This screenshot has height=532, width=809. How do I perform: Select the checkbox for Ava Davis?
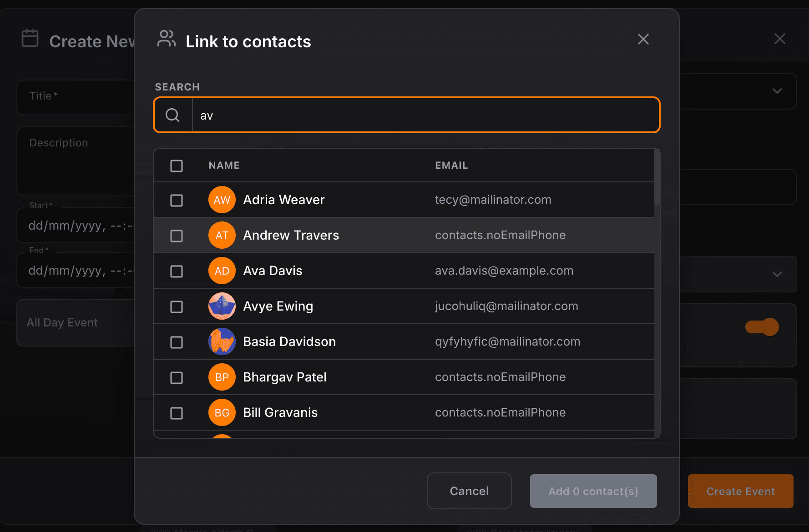(x=177, y=271)
